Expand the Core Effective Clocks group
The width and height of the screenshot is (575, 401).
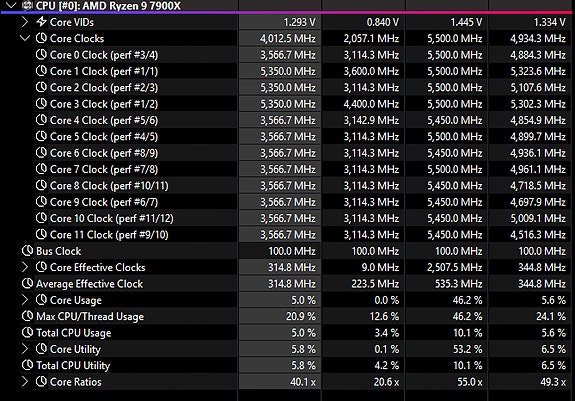coord(25,267)
